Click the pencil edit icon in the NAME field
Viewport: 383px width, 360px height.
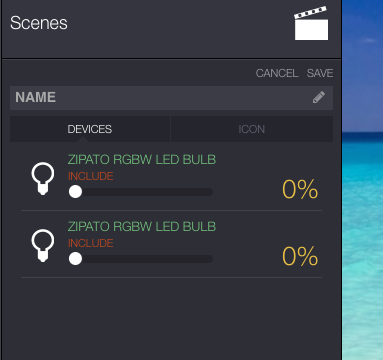coord(319,98)
